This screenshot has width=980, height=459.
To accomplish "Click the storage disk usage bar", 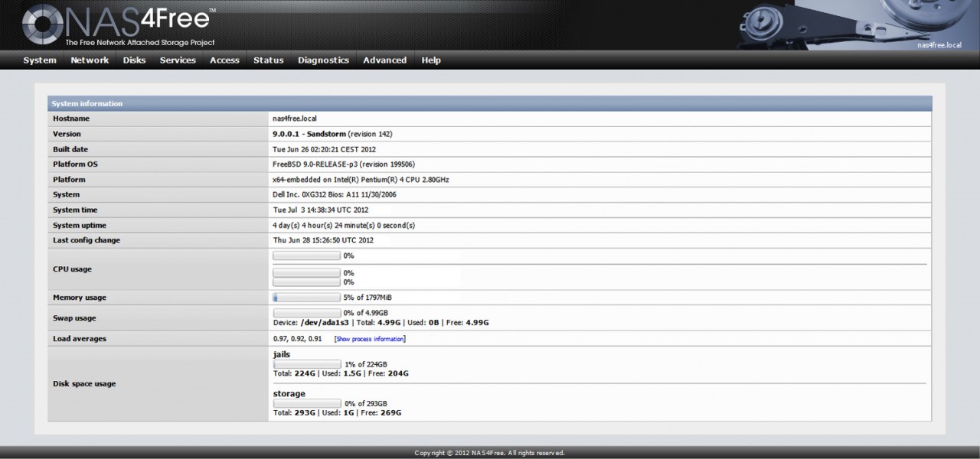I will coord(306,403).
